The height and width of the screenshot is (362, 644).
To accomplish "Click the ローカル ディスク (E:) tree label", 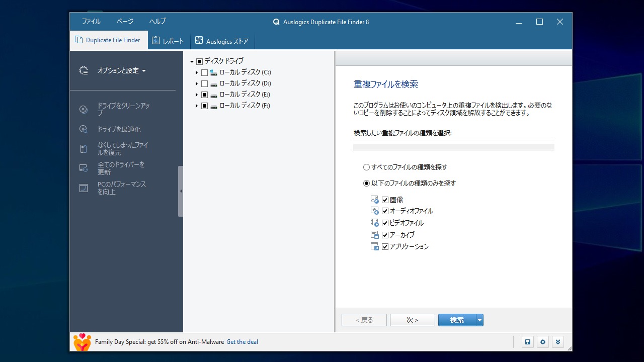I will click(245, 95).
